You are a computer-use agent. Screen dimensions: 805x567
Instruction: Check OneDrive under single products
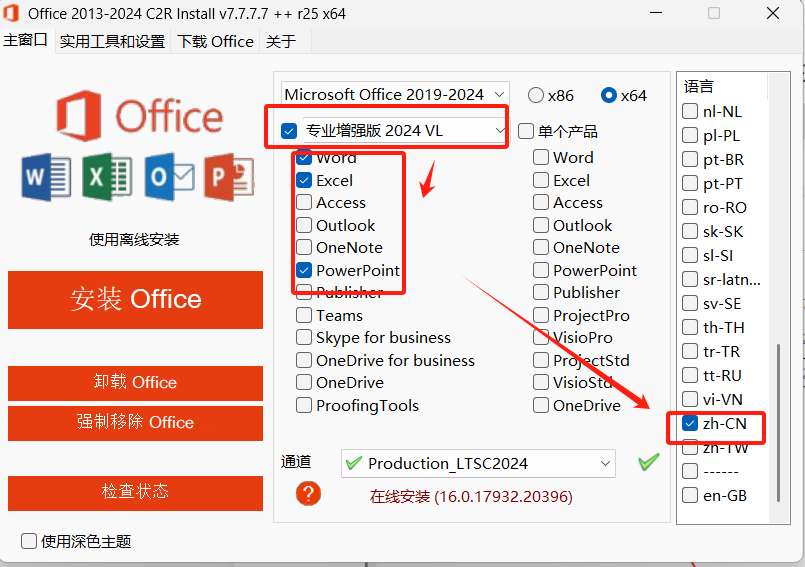(541, 405)
